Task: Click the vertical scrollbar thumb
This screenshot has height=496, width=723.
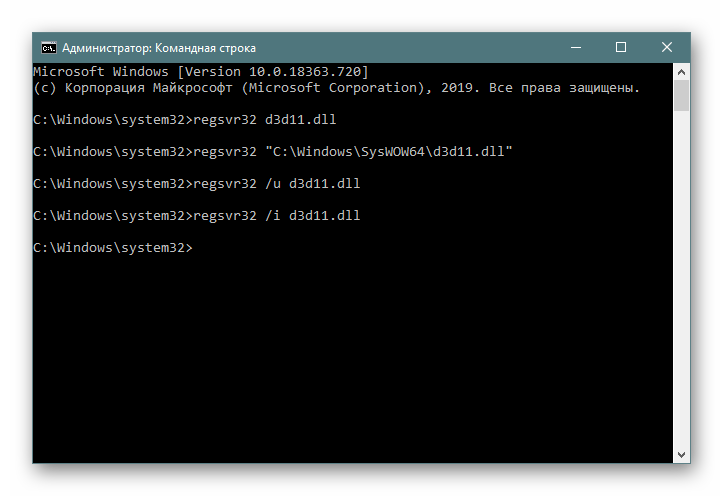Action: 682,95
